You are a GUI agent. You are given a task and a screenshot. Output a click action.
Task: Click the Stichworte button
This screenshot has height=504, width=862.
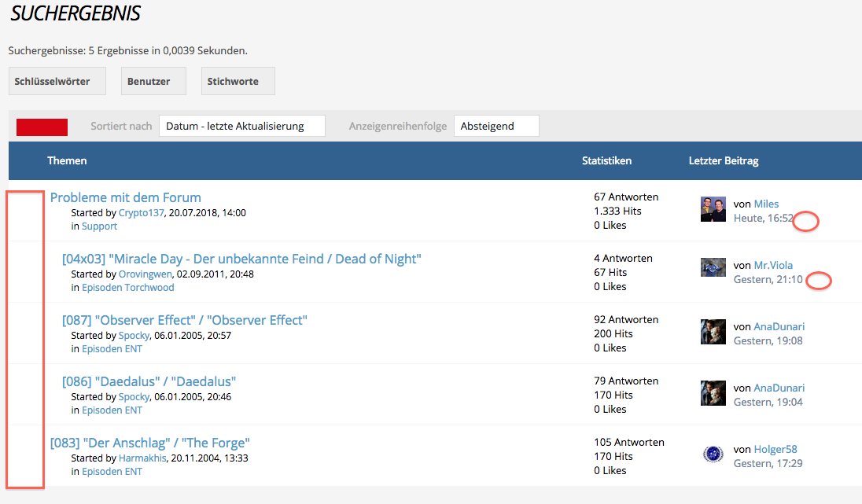point(238,81)
